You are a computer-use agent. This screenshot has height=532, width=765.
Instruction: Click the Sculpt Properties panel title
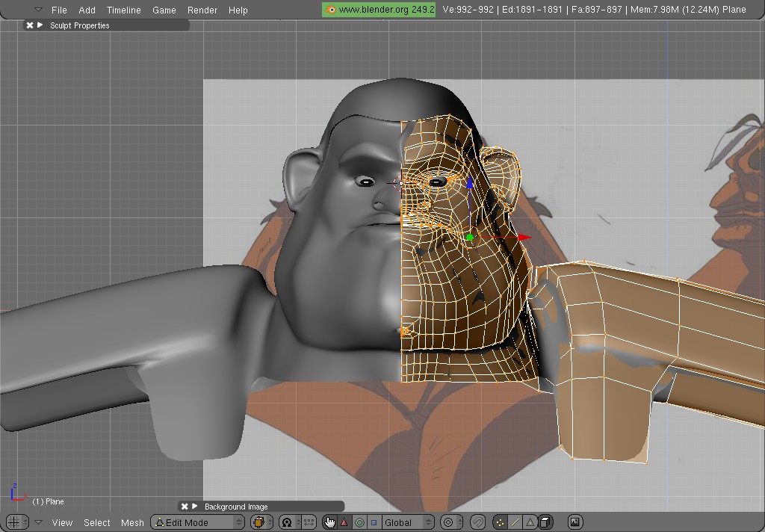coord(79,25)
